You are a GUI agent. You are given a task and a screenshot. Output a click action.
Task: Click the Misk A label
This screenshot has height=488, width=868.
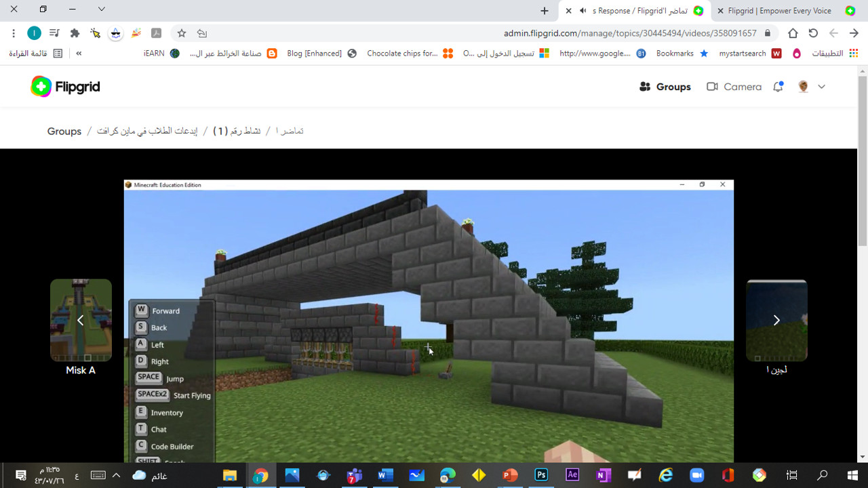81,370
